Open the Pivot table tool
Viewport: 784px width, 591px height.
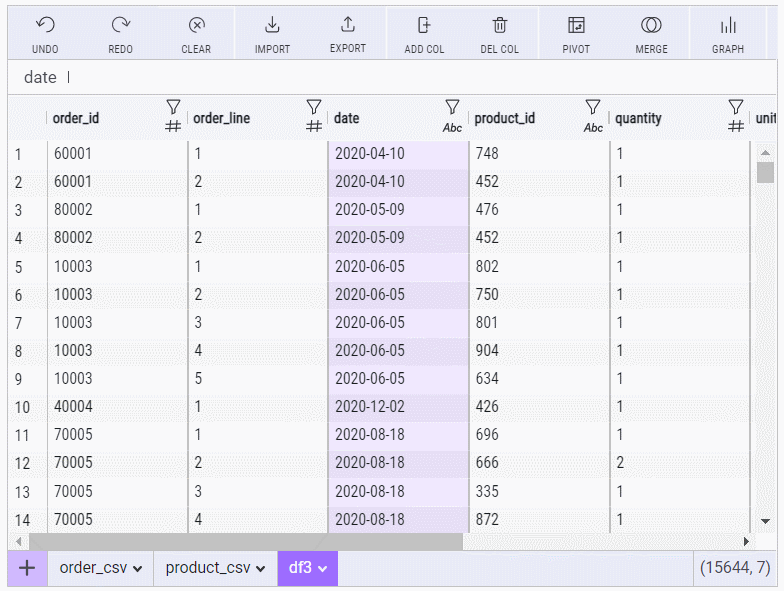pos(576,26)
